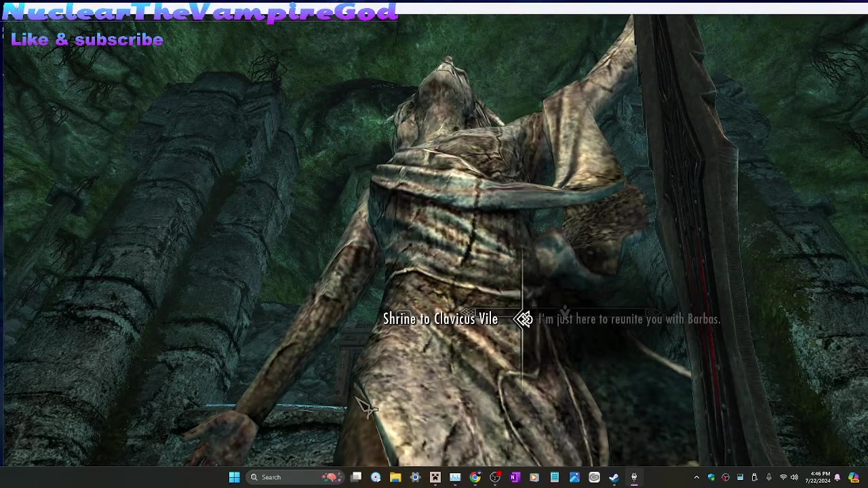This screenshot has width=868, height=488.
Task: Open Google Chrome from the taskbar
Action: (x=475, y=477)
